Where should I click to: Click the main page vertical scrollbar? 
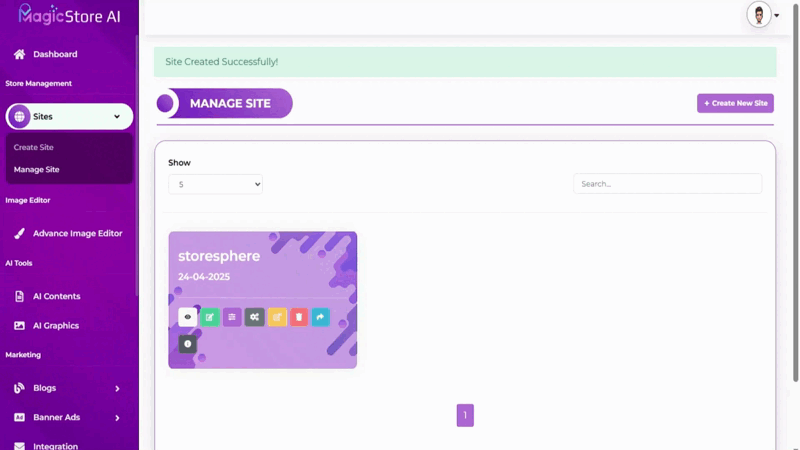pyautogui.click(x=795, y=191)
